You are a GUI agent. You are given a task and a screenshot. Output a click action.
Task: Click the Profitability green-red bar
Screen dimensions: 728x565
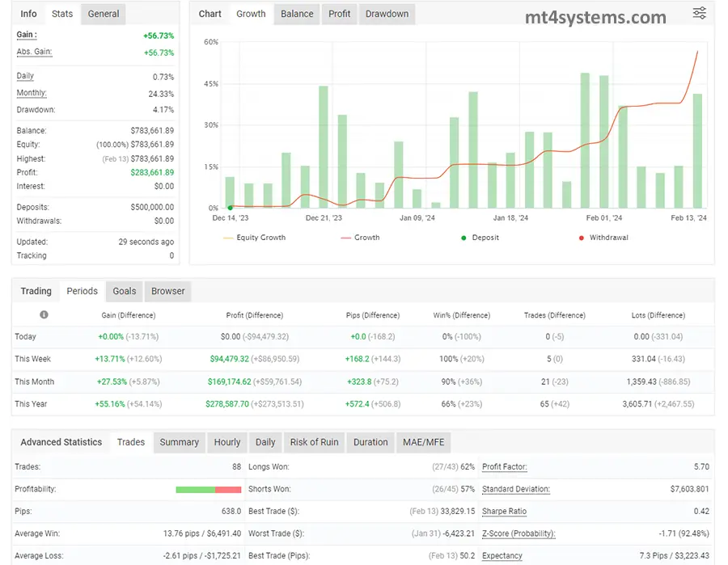208,489
